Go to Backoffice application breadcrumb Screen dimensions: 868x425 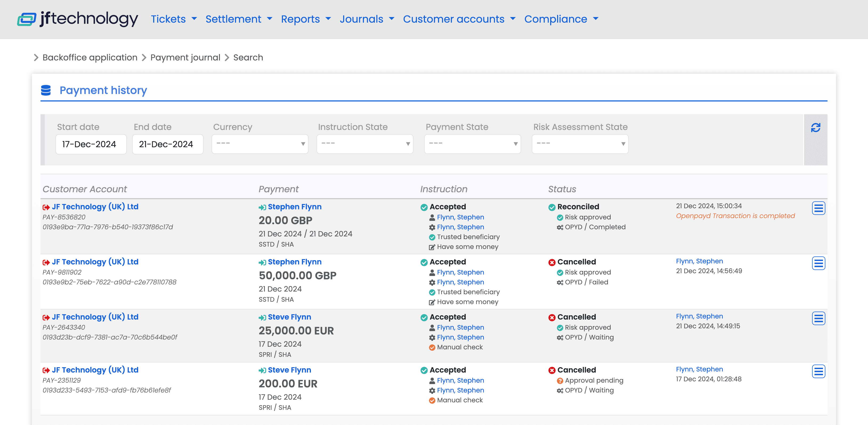(90, 58)
